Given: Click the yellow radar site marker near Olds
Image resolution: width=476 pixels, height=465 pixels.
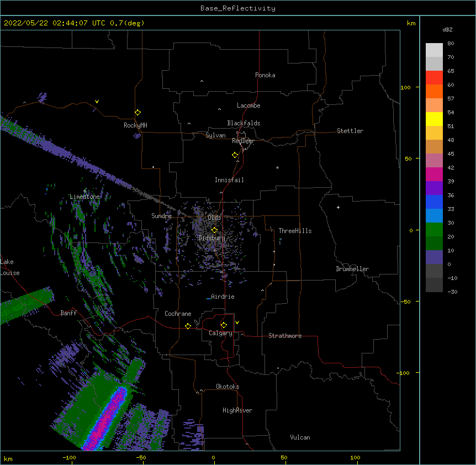Looking at the screenshot, I should pos(214,230).
